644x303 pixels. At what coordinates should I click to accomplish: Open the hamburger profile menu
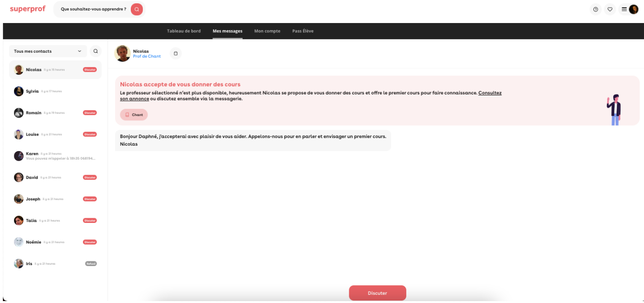pos(624,9)
